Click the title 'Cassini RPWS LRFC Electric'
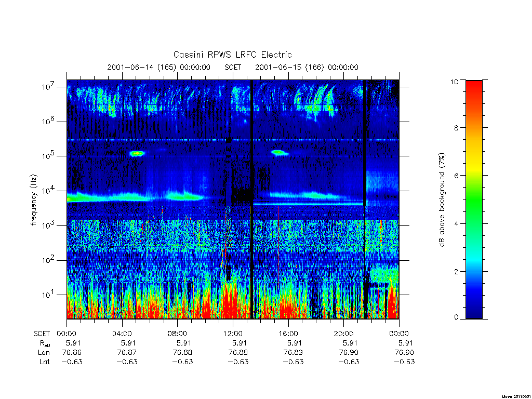 pos(232,55)
